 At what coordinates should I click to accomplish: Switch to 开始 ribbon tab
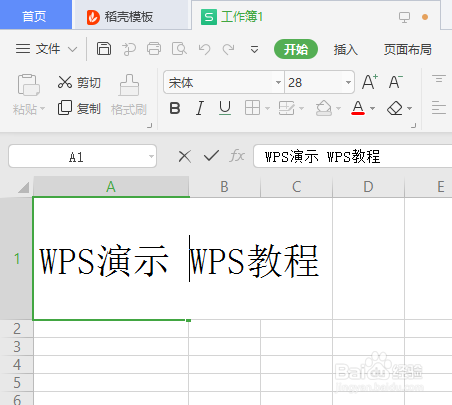click(x=296, y=49)
